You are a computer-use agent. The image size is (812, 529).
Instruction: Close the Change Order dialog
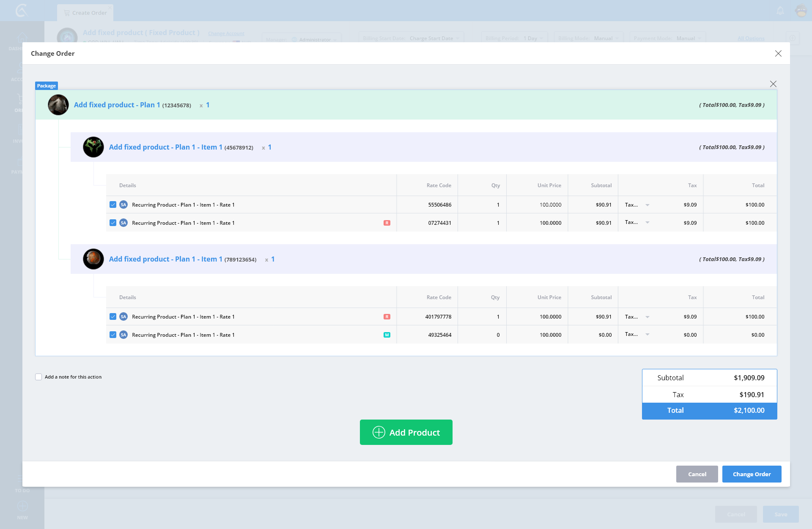tap(778, 53)
